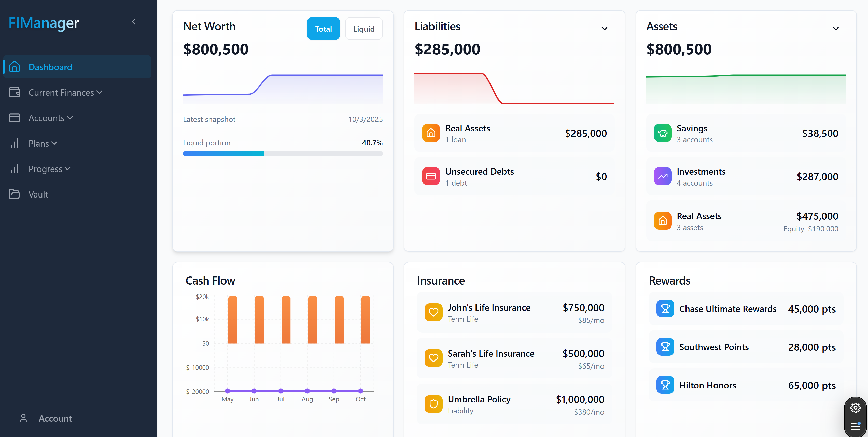Screen dimensions: 868x437
Task: Expand the Assets card chevron
Action: (x=836, y=29)
